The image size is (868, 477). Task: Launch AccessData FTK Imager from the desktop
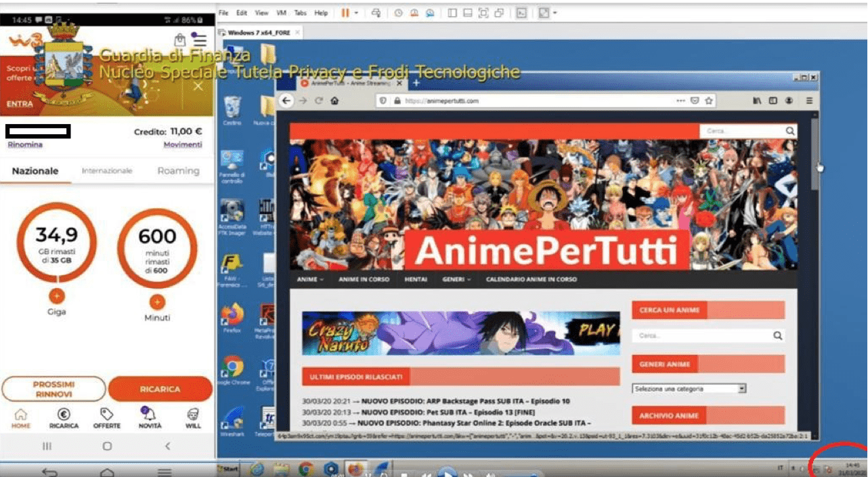(x=232, y=215)
